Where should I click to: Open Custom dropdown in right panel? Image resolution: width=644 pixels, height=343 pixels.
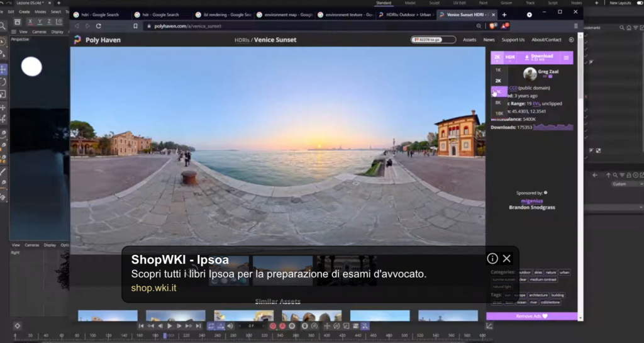coord(627,184)
